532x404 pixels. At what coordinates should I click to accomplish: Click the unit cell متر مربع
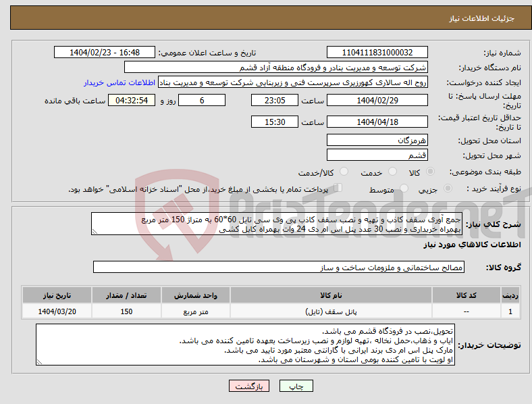(x=195, y=311)
